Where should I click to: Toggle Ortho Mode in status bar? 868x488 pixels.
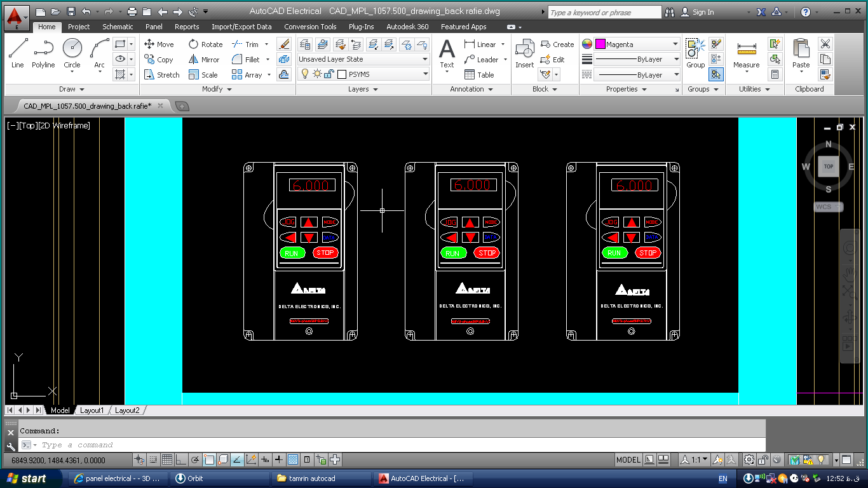181,459
